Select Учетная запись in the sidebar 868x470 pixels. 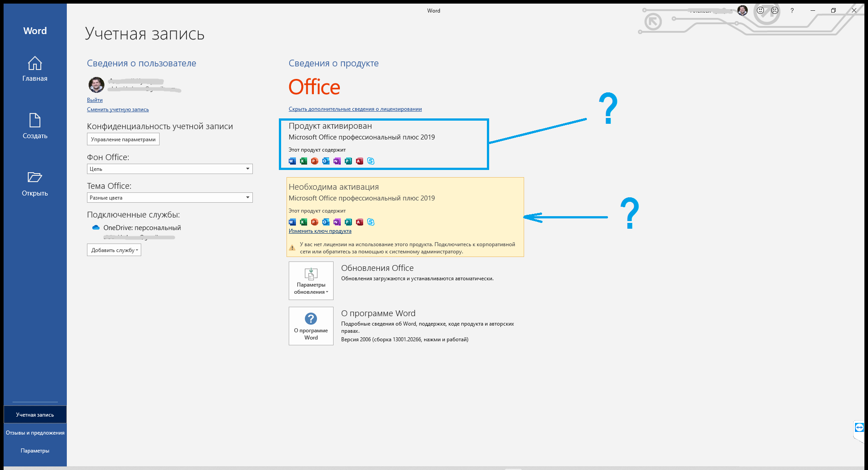(35, 415)
